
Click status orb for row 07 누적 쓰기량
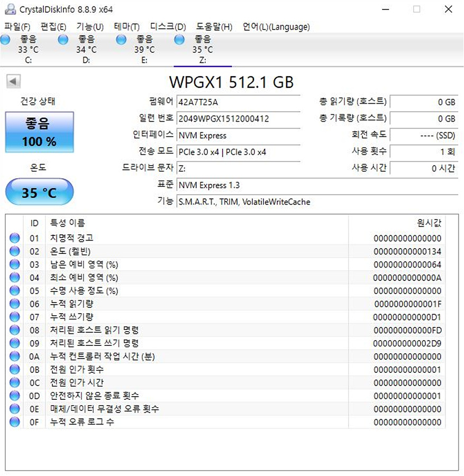click(15, 317)
